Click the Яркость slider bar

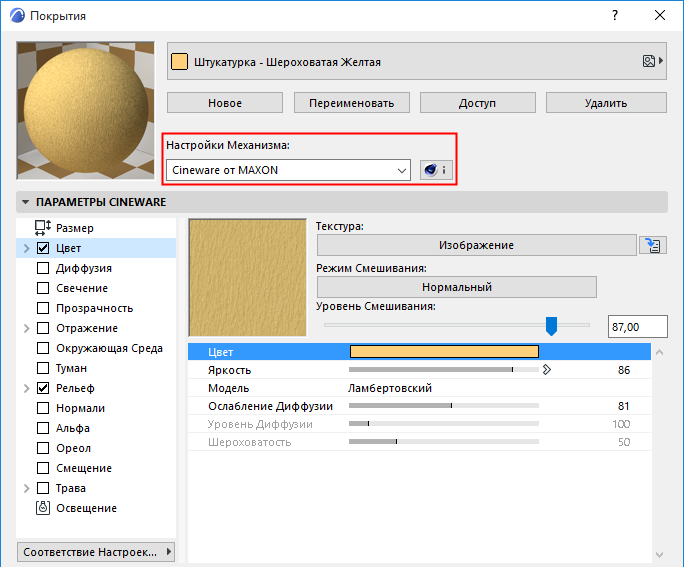(444, 370)
